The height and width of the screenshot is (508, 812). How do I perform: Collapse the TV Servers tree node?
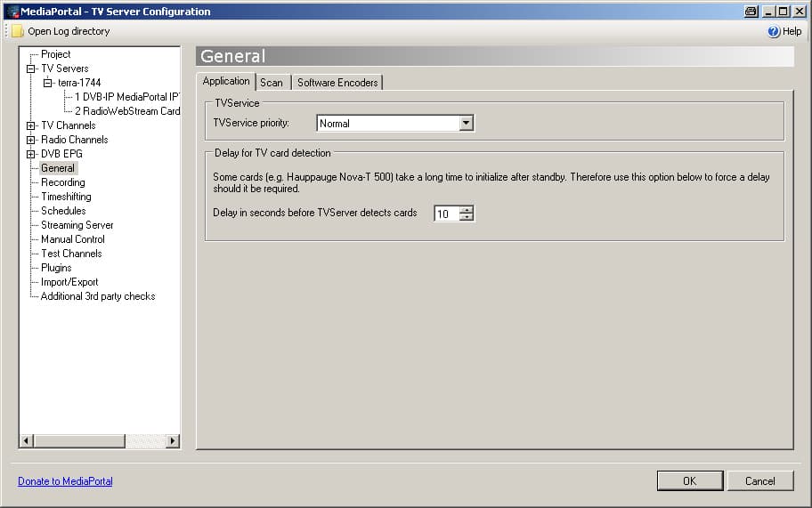coord(31,69)
